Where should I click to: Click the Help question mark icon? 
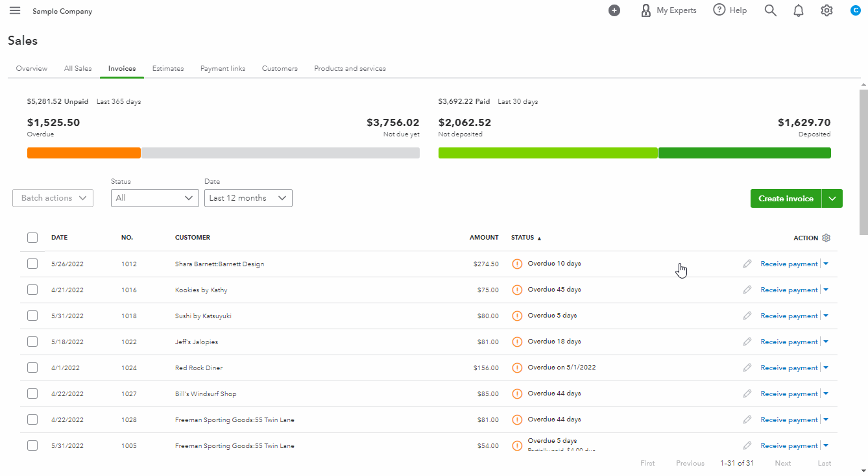tap(719, 10)
